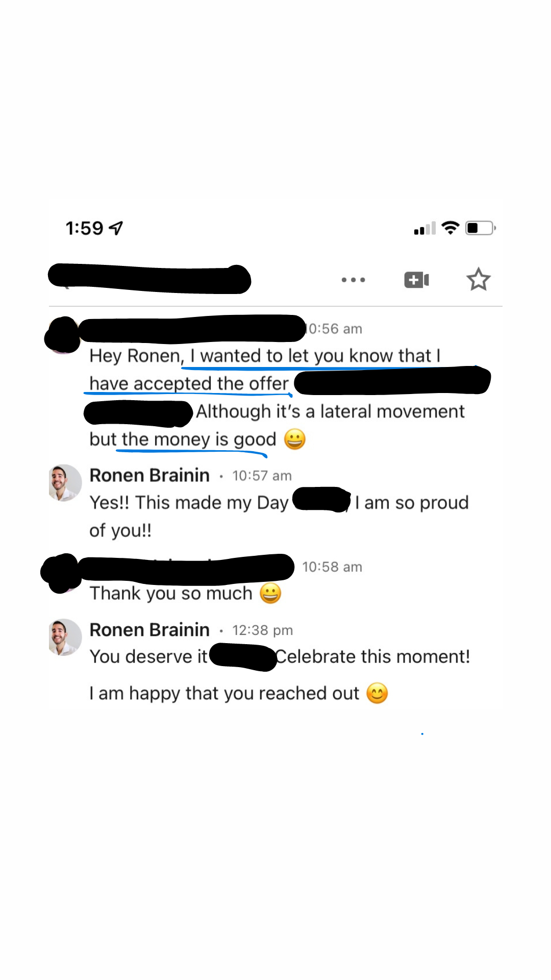Tap grinning emoji after "Thank you so much"

point(270,593)
